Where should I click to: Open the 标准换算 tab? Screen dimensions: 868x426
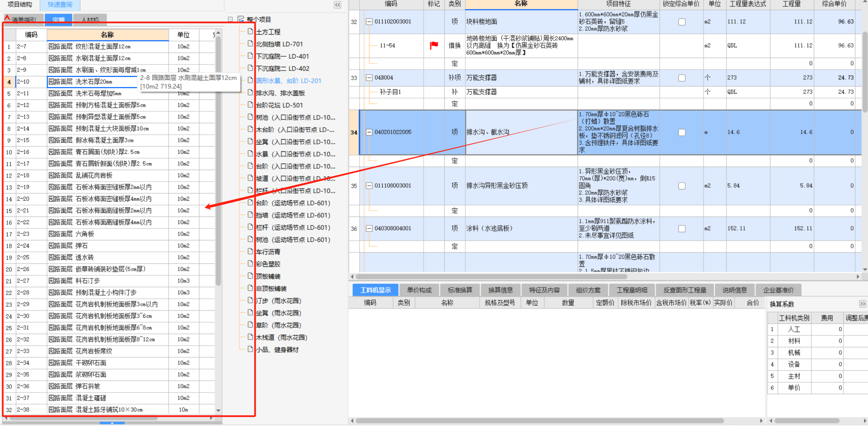(x=460, y=290)
